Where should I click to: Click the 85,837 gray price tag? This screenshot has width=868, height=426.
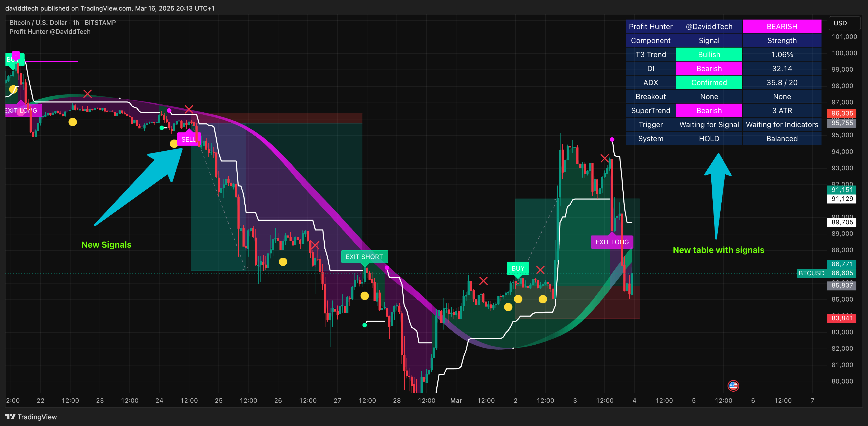tap(842, 285)
